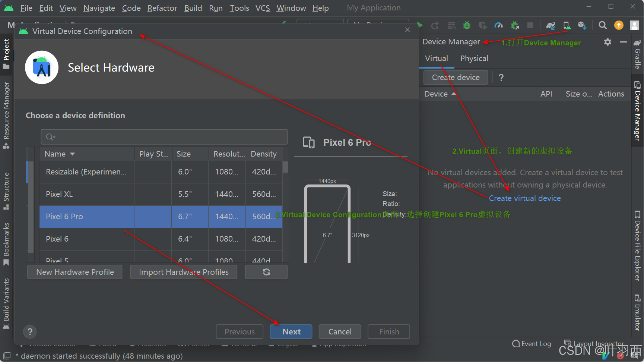Open the Project side tab
This screenshot has height=362, width=644.
[6, 54]
